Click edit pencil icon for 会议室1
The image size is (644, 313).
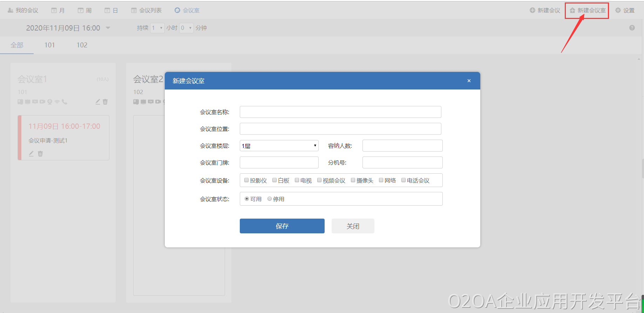(x=98, y=102)
